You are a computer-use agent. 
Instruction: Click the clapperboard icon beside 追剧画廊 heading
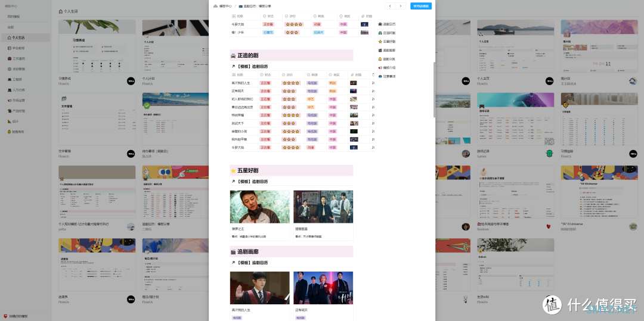[233, 252]
